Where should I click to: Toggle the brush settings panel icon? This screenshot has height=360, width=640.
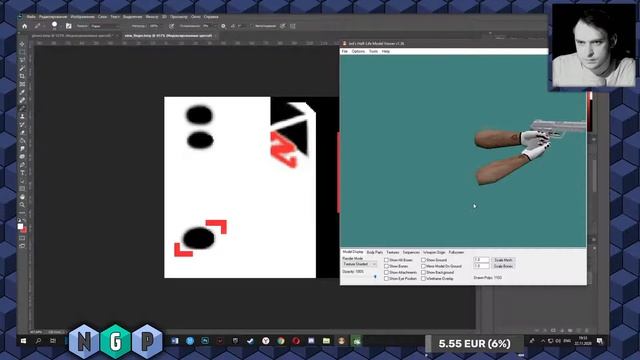pyautogui.click(x=69, y=26)
